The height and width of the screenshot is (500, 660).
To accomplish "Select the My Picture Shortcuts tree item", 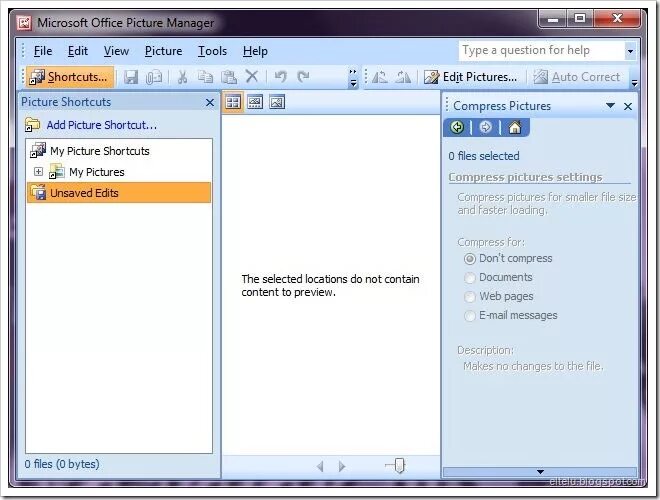I will [x=100, y=151].
